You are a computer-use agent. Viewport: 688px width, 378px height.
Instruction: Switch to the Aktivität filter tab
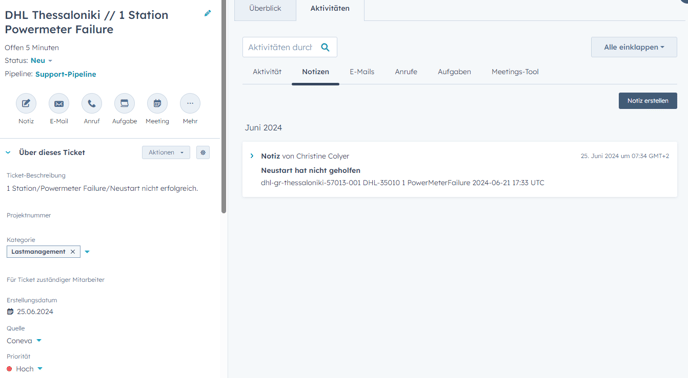pos(267,72)
